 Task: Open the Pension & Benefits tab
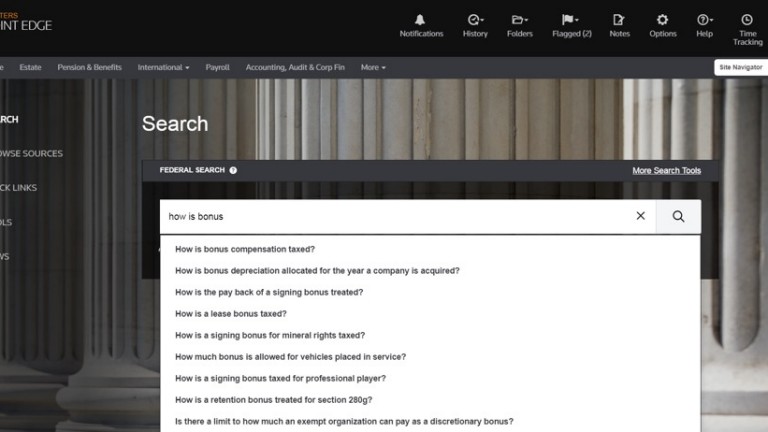pos(89,67)
